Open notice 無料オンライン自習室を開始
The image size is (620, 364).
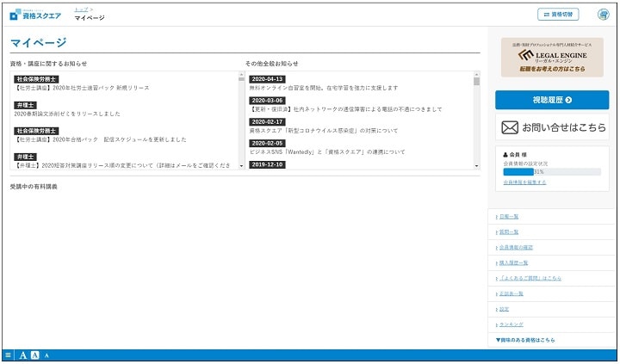(x=324, y=88)
